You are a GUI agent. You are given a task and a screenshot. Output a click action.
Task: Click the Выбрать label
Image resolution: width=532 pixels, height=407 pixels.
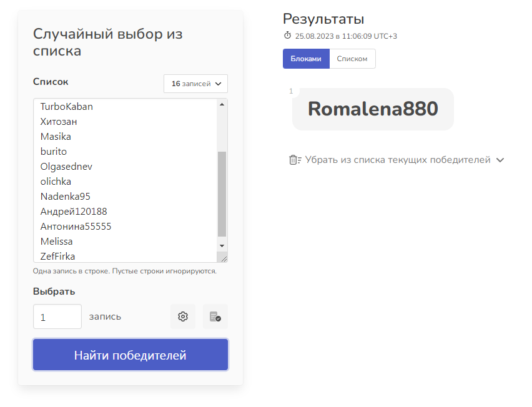point(54,292)
